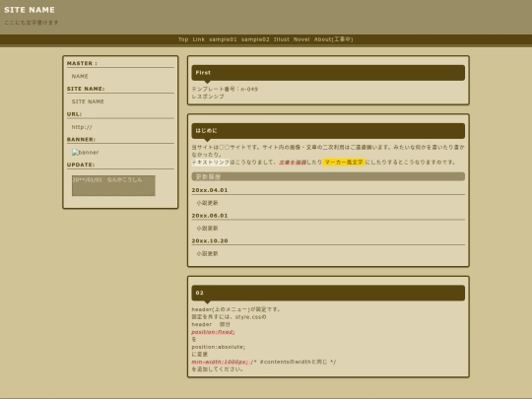Open the Novel navigation item
This screenshot has width=532, height=399.
[x=301, y=39]
